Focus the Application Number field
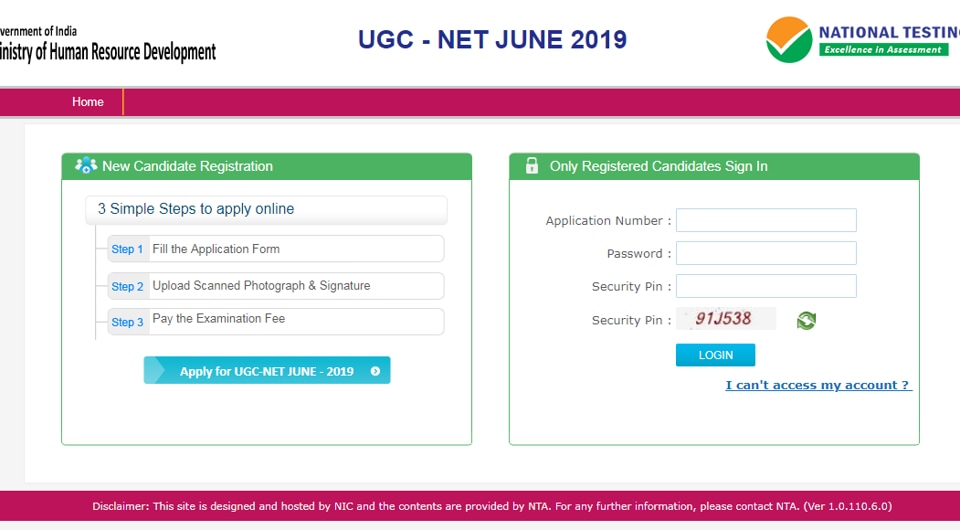The width and height of the screenshot is (960, 530). click(x=766, y=220)
